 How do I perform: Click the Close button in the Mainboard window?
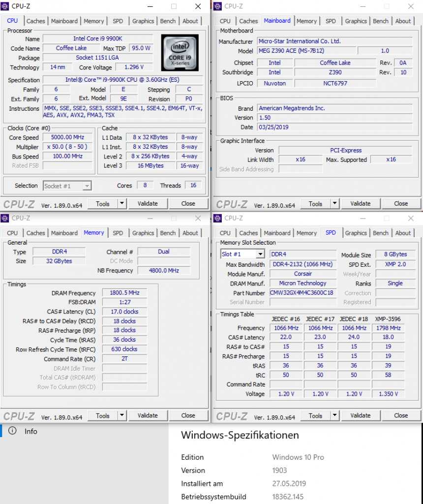point(401,203)
